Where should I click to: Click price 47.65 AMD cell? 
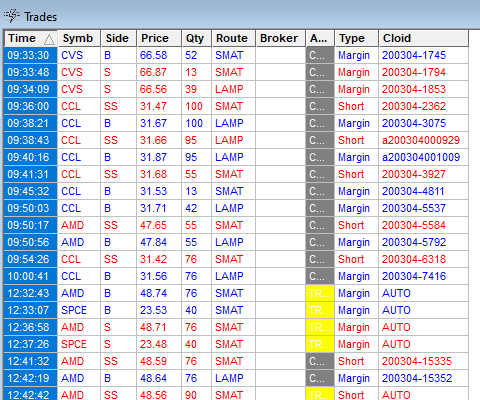tap(153, 225)
